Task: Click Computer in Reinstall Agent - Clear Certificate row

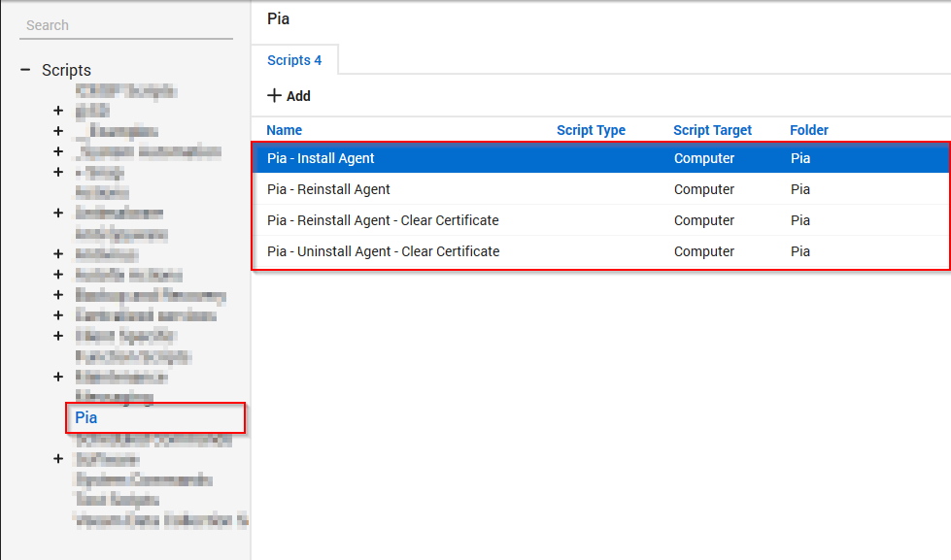Action: (x=704, y=220)
